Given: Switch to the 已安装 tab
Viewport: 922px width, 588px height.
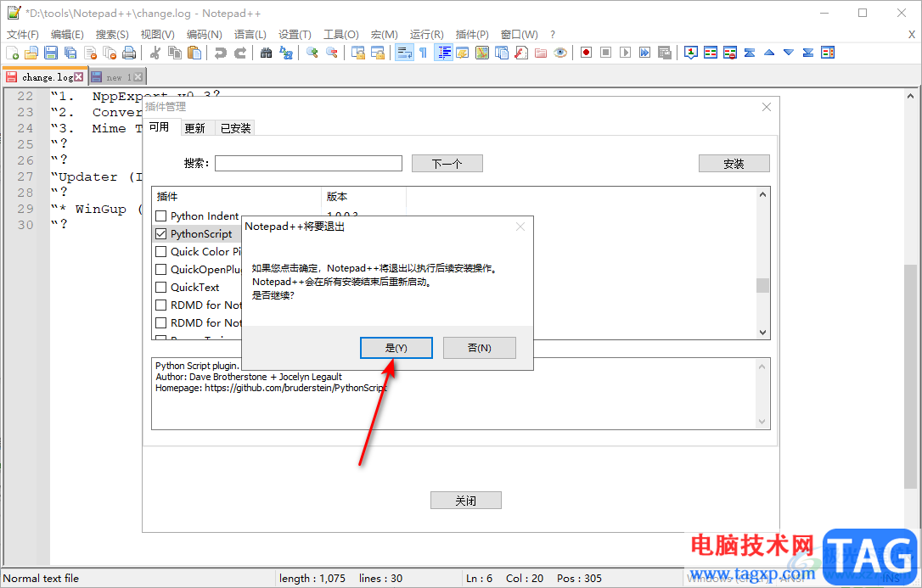Looking at the screenshot, I should [x=236, y=128].
